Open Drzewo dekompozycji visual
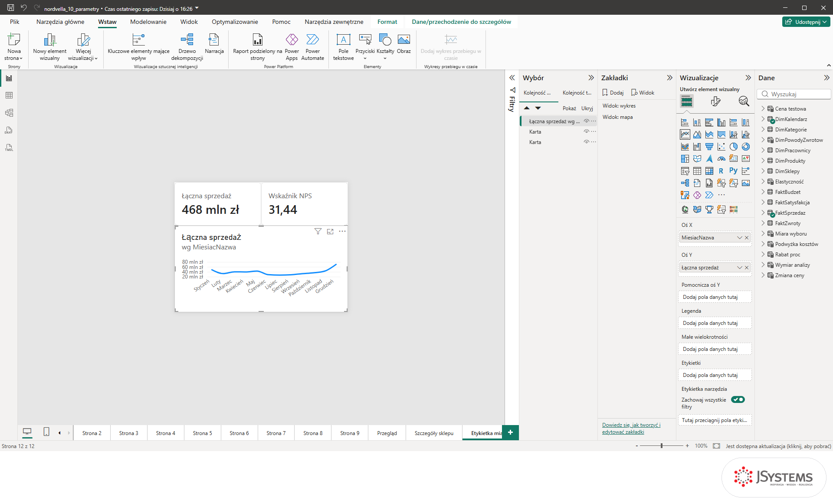 (187, 47)
